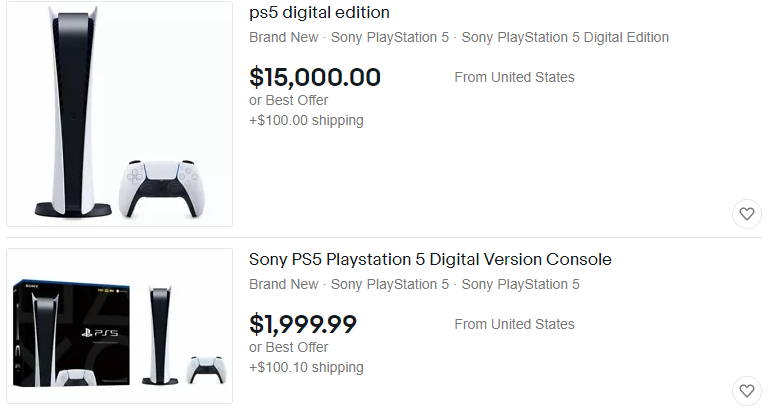Click "or Best Offer" under the $15,000.00 price
The image size is (776, 408).
click(288, 100)
